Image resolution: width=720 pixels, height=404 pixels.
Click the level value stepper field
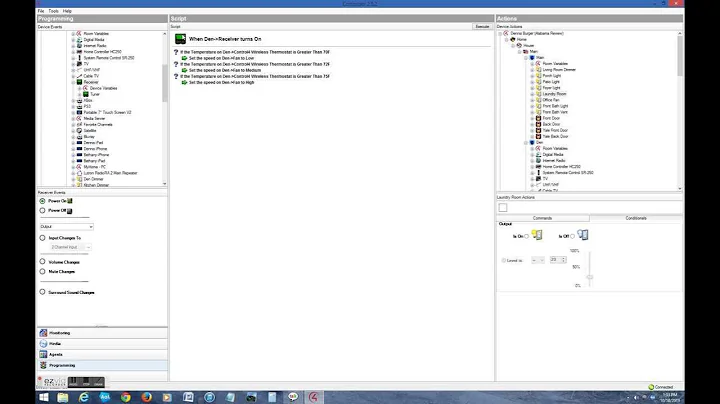(x=558, y=260)
